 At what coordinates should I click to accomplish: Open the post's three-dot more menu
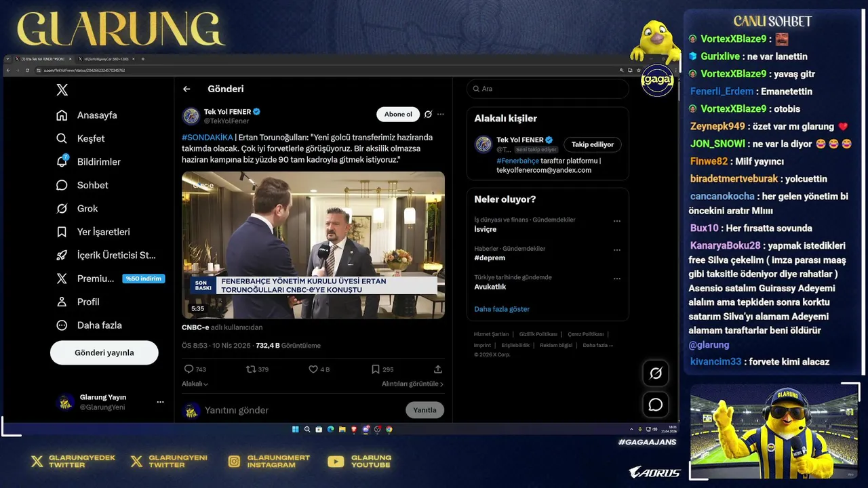coord(441,115)
